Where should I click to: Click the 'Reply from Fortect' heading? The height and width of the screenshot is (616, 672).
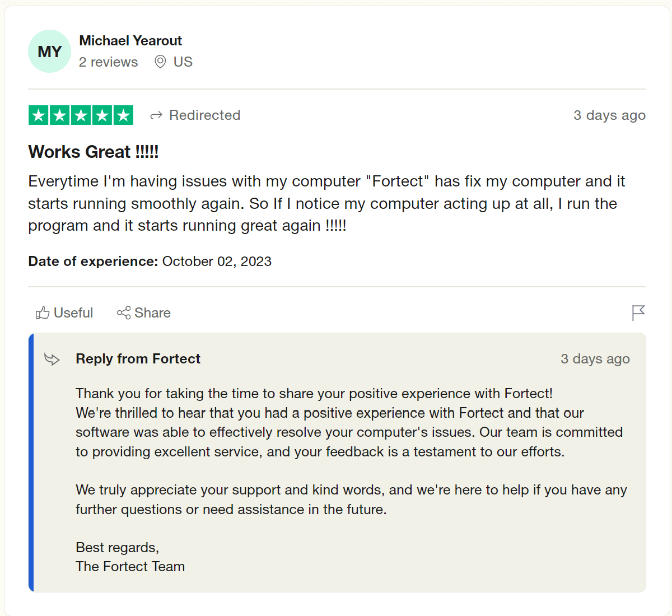(138, 359)
